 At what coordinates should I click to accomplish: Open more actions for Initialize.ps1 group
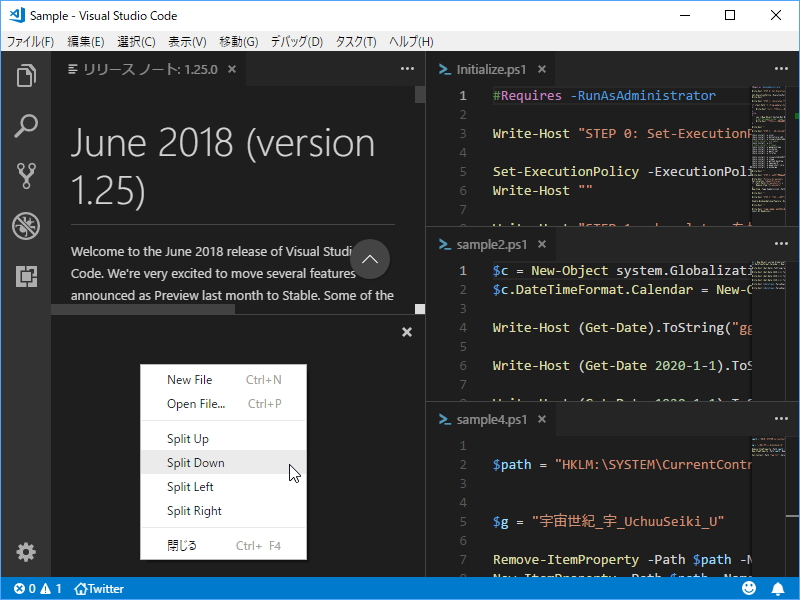pos(781,69)
